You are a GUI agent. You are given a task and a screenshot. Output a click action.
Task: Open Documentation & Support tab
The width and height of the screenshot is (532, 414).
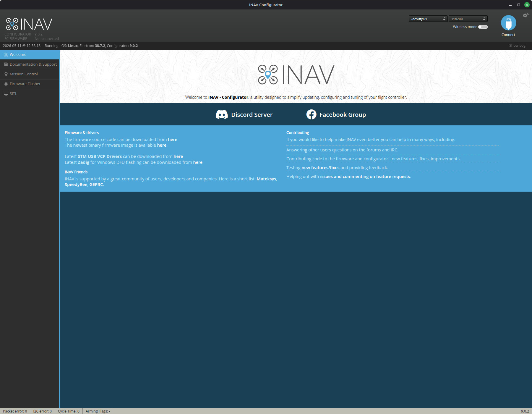click(x=30, y=64)
